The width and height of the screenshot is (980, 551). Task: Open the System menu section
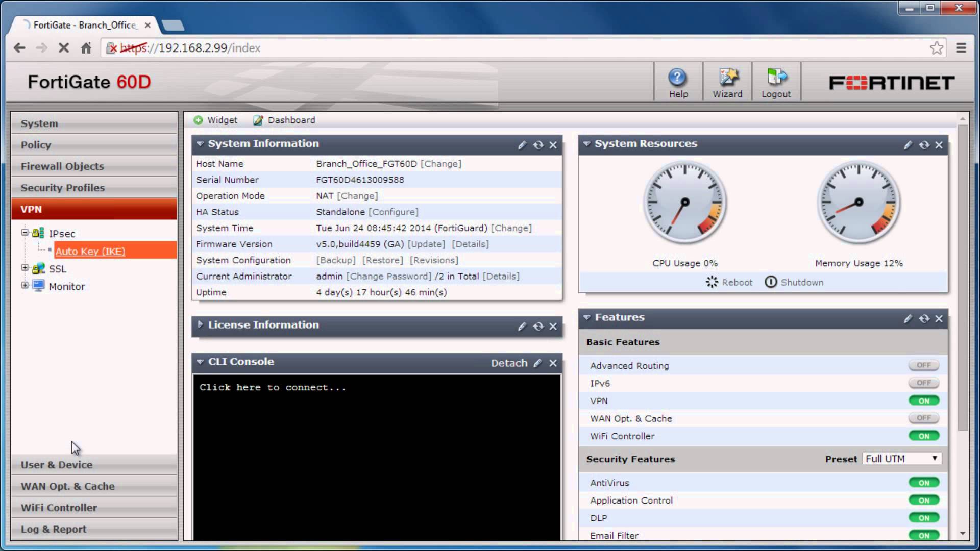point(94,123)
